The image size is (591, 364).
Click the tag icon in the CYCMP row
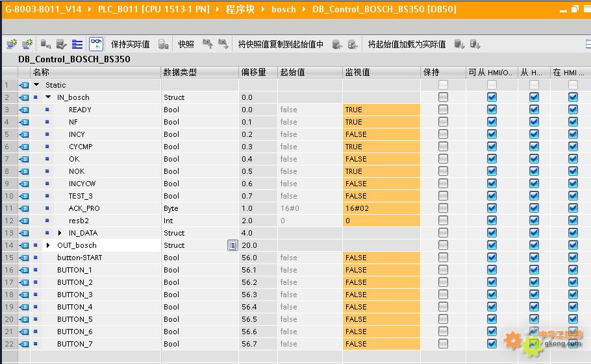pos(24,147)
